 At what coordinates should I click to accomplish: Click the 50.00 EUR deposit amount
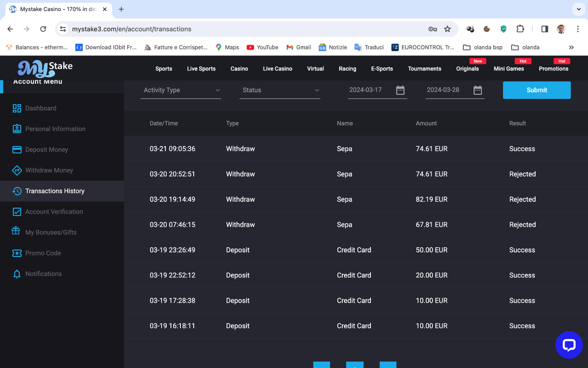[x=432, y=250]
